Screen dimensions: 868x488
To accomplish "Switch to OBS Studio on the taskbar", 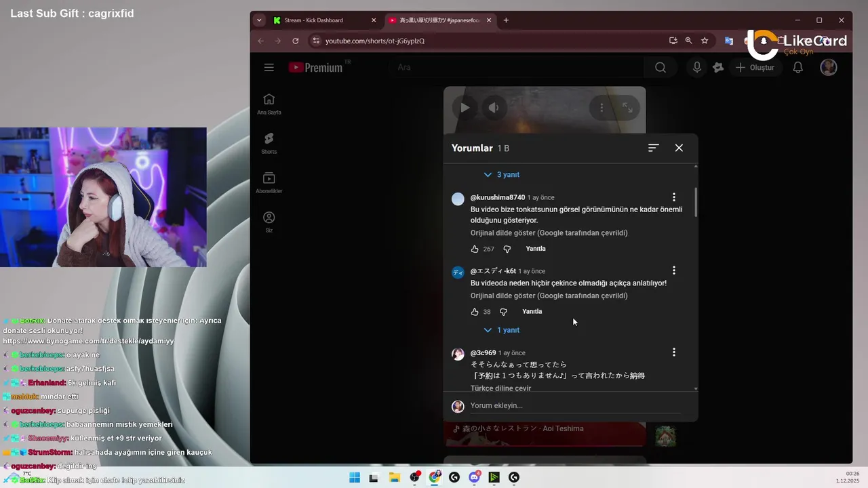I will [415, 477].
